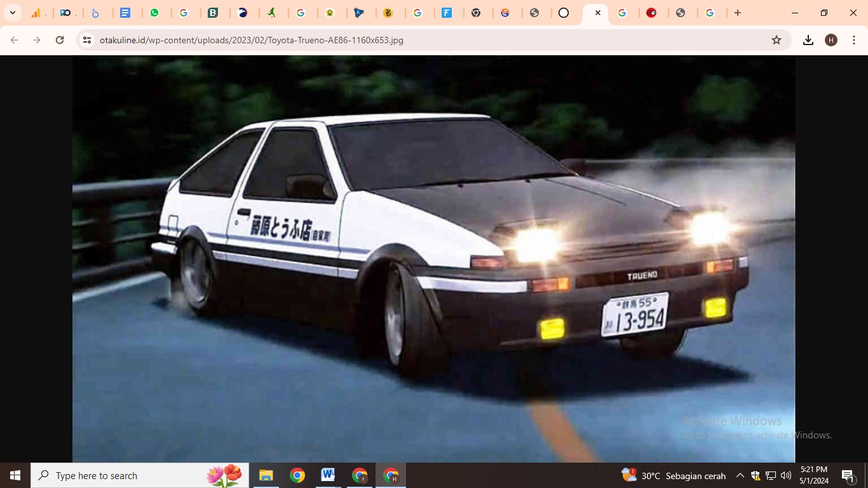Open the Chrome three-dot menu
The image size is (868, 488).
[x=855, y=39]
